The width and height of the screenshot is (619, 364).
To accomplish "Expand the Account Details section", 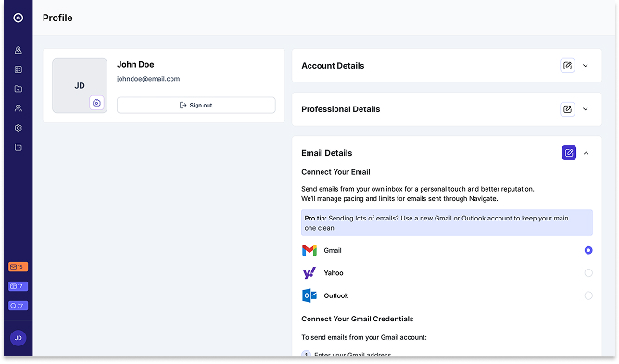I will click(x=586, y=66).
